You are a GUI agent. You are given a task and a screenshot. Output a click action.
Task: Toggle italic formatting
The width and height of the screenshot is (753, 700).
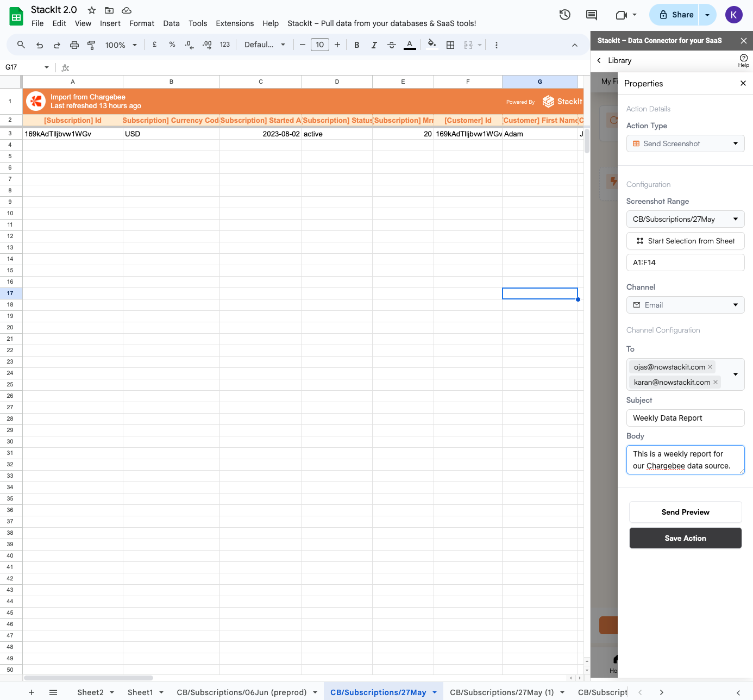point(374,45)
